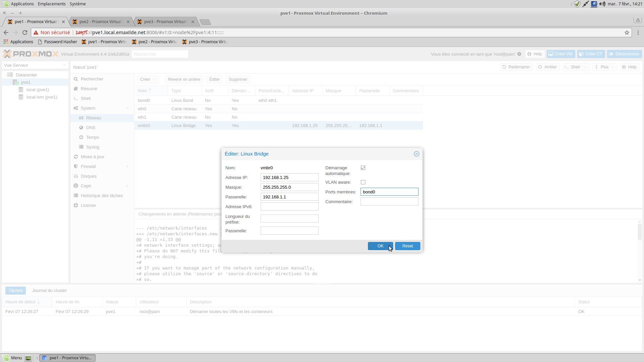
Task: Click Adresse IPv6 input field
Action: click(289, 207)
